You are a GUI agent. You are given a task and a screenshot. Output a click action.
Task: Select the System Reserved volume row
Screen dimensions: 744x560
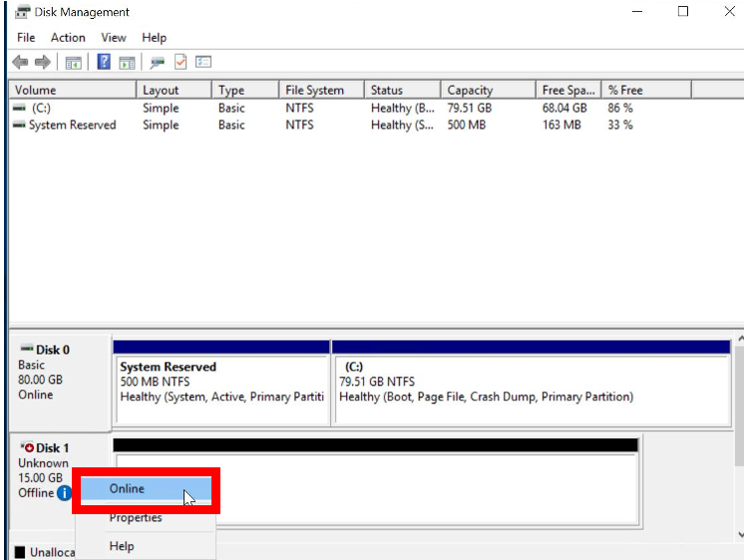point(72,126)
